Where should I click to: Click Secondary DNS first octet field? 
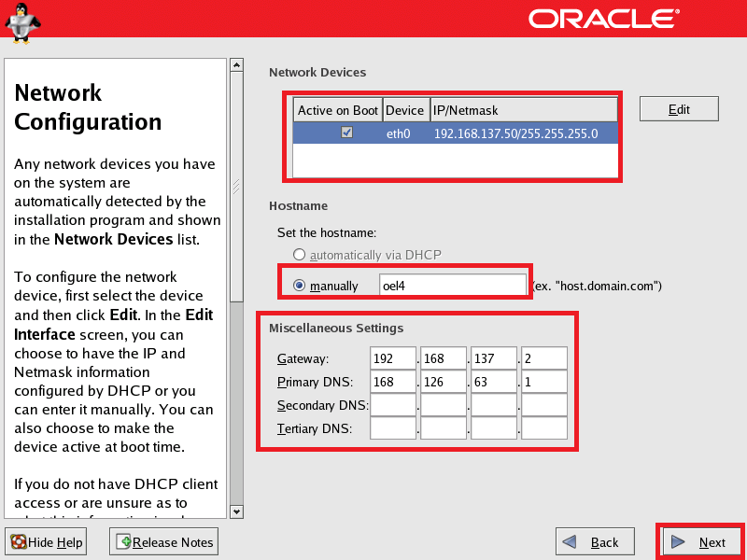393,405
